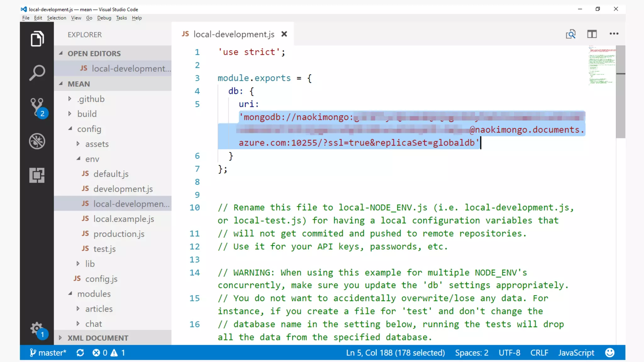Expand the XML DOCUMENT section
Screen dimensions: 644x362
click(x=98, y=338)
